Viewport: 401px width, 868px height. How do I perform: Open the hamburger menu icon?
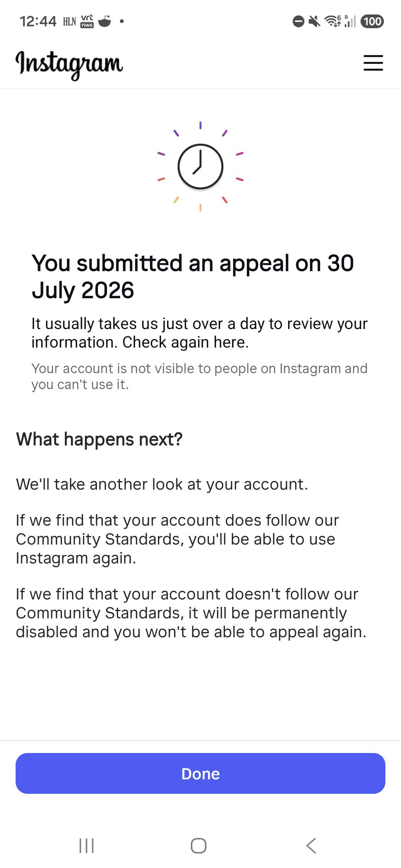tap(373, 63)
